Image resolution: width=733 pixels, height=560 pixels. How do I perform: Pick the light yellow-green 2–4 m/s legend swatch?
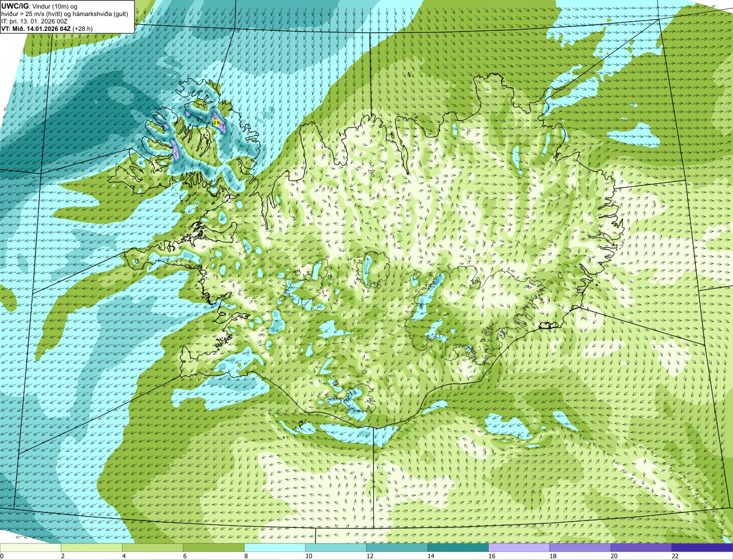pos(92,547)
